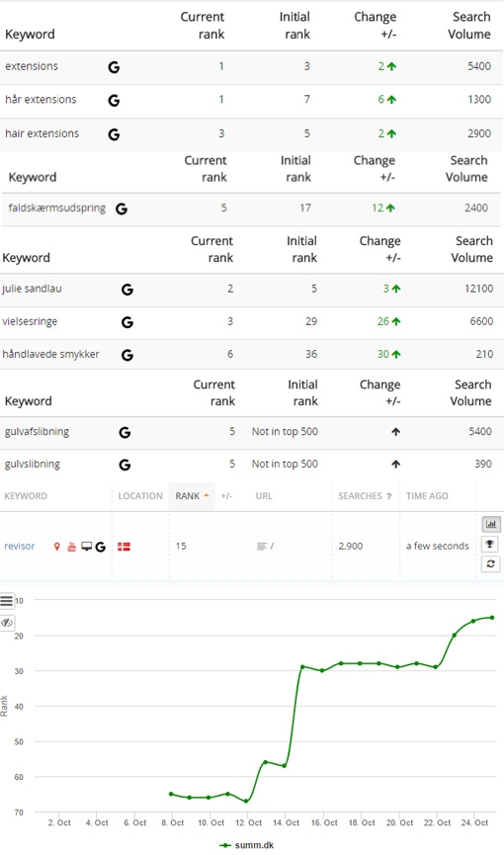
Task: Click the Denmark flag location icon
Action: [x=124, y=547]
